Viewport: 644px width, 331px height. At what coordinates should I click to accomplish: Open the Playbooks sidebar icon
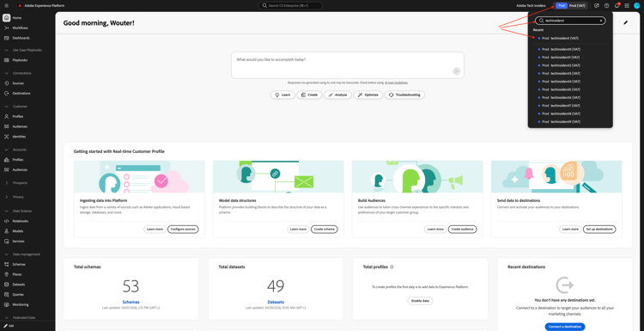(7, 60)
